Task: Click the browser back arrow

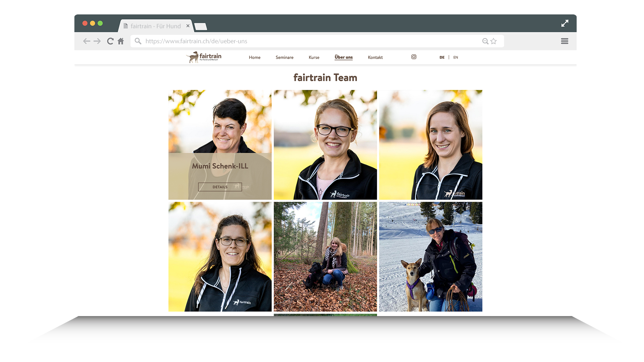Action: click(x=87, y=41)
